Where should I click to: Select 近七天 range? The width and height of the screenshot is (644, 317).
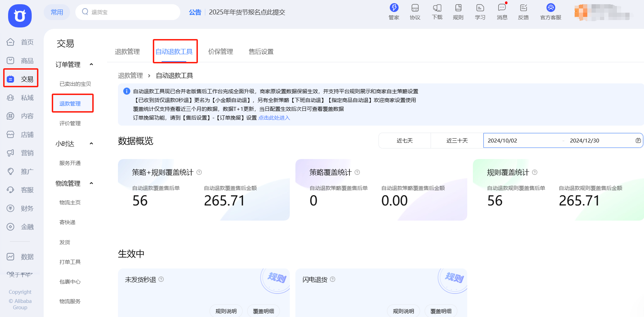point(405,141)
